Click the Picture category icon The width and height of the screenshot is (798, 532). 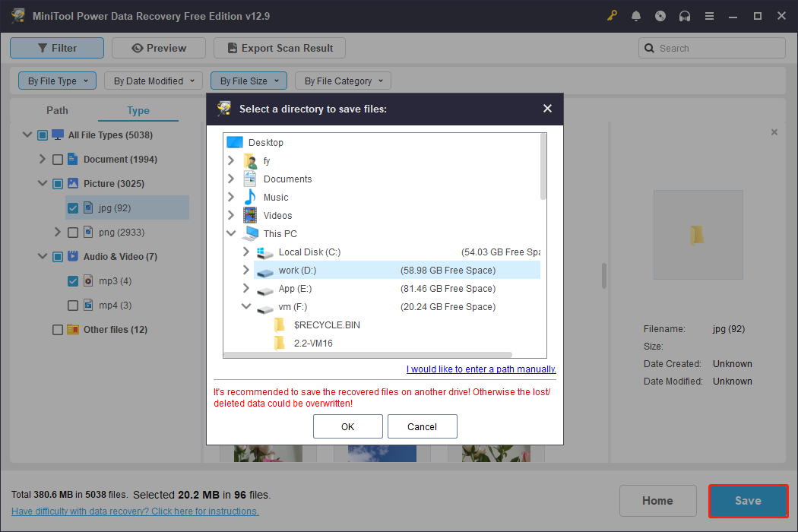(73, 183)
